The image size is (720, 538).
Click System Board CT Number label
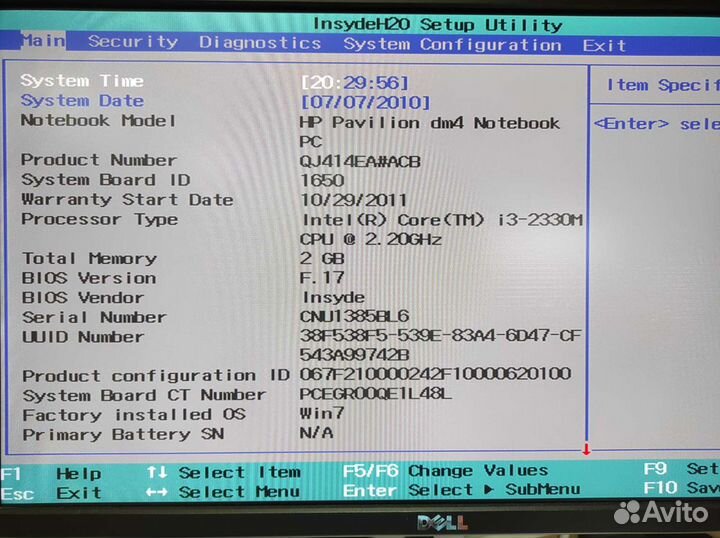144,395
